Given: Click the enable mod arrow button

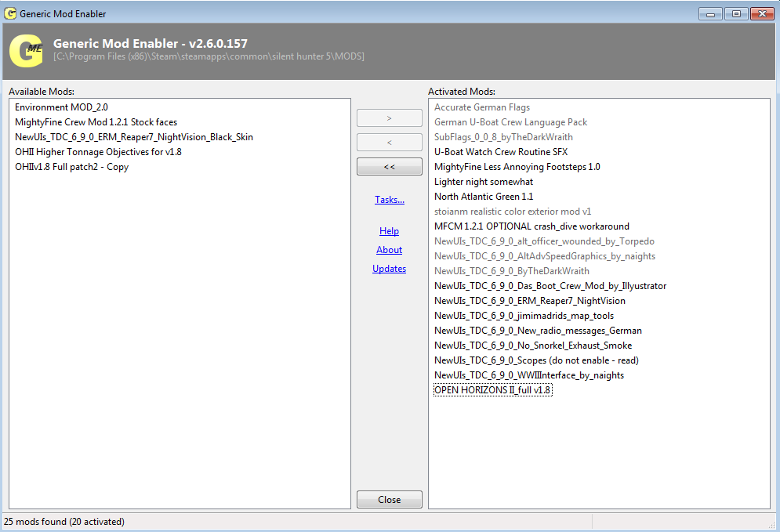Looking at the screenshot, I should coord(390,118).
